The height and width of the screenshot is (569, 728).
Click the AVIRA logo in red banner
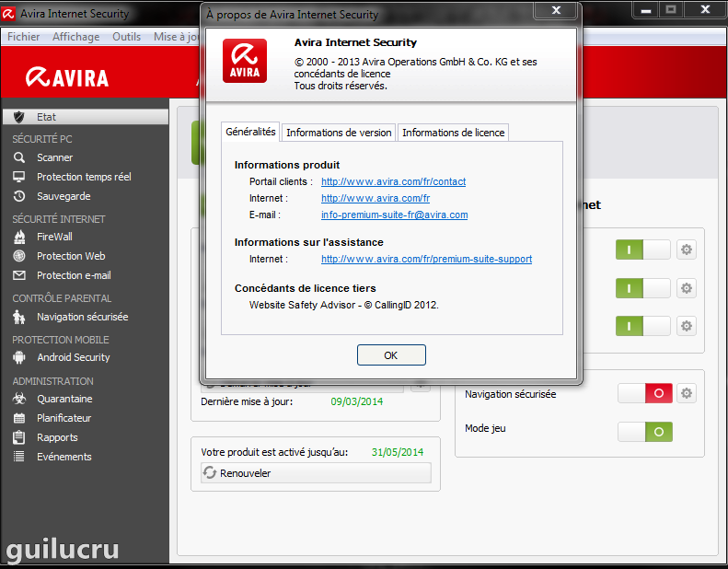67,77
